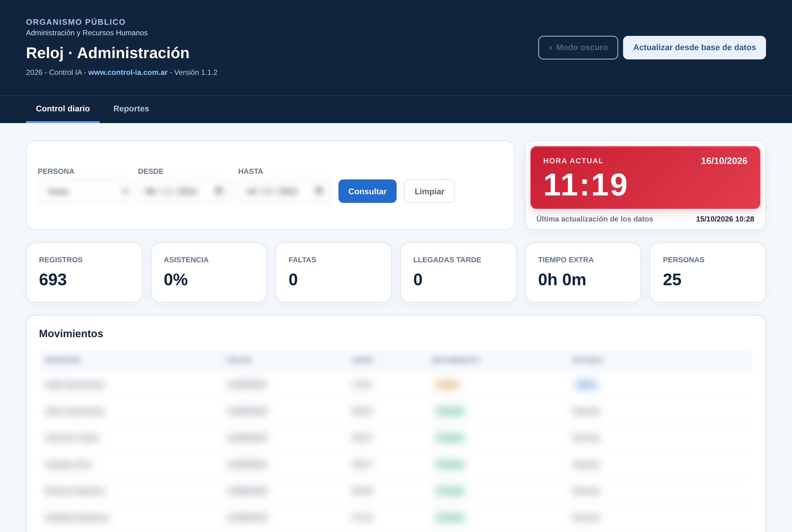Click the Limpiar button

[429, 191]
